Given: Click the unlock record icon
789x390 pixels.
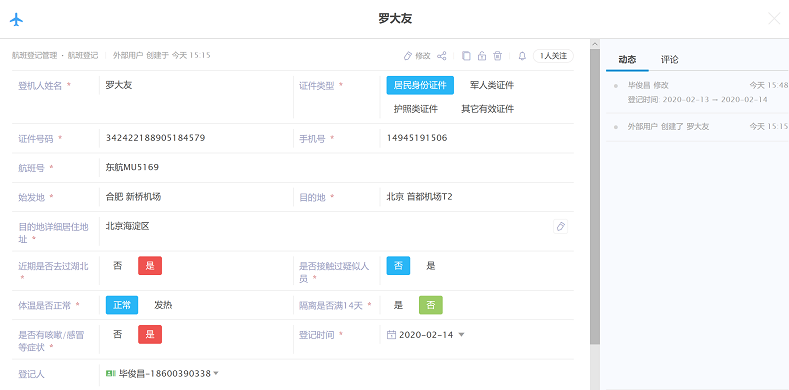Looking at the screenshot, I should (x=482, y=56).
